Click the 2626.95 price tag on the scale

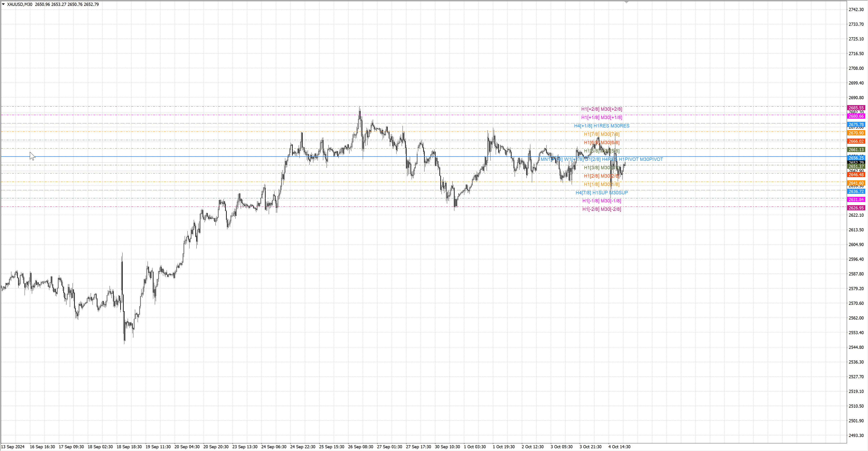[x=856, y=208]
